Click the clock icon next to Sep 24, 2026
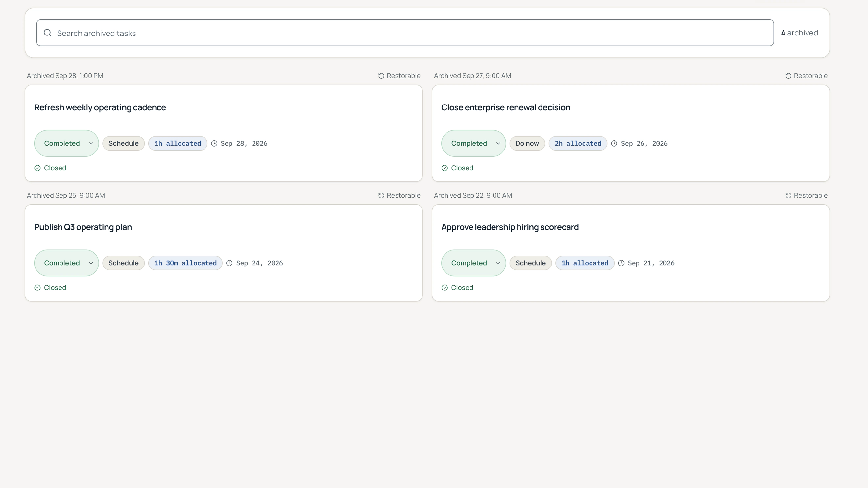The width and height of the screenshot is (868, 488). [229, 263]
